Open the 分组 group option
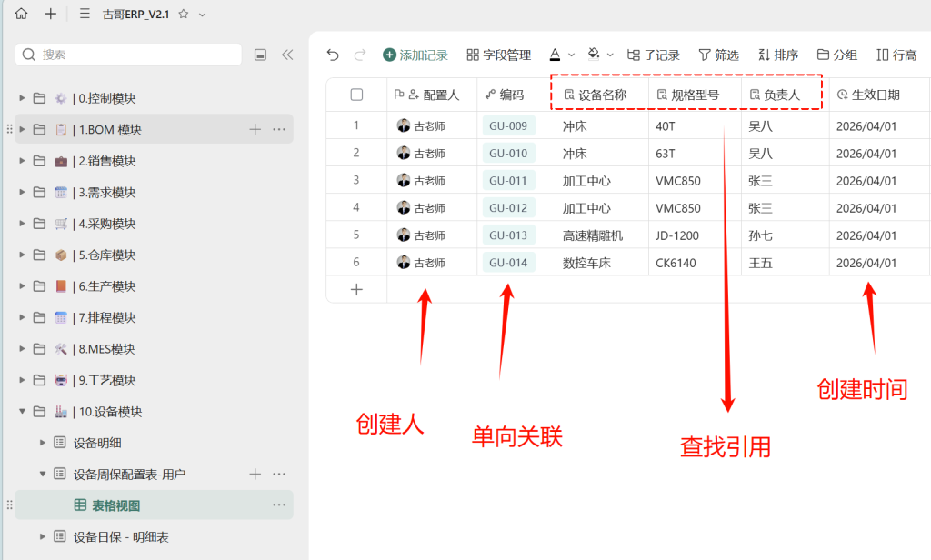 click(x=837, y=55)
